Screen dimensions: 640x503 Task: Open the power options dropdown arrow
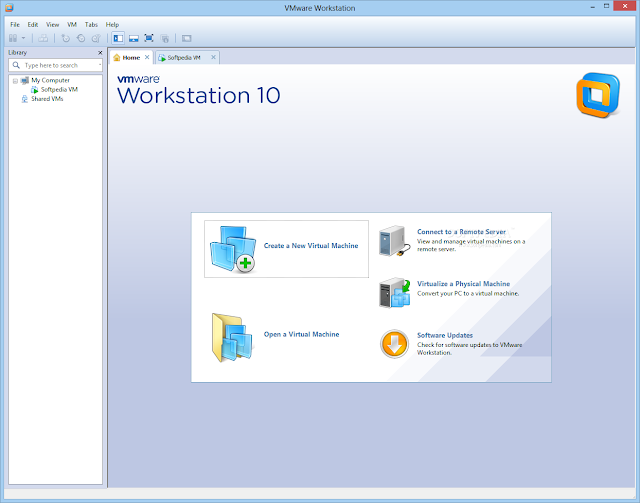click(x=23, y=38)
